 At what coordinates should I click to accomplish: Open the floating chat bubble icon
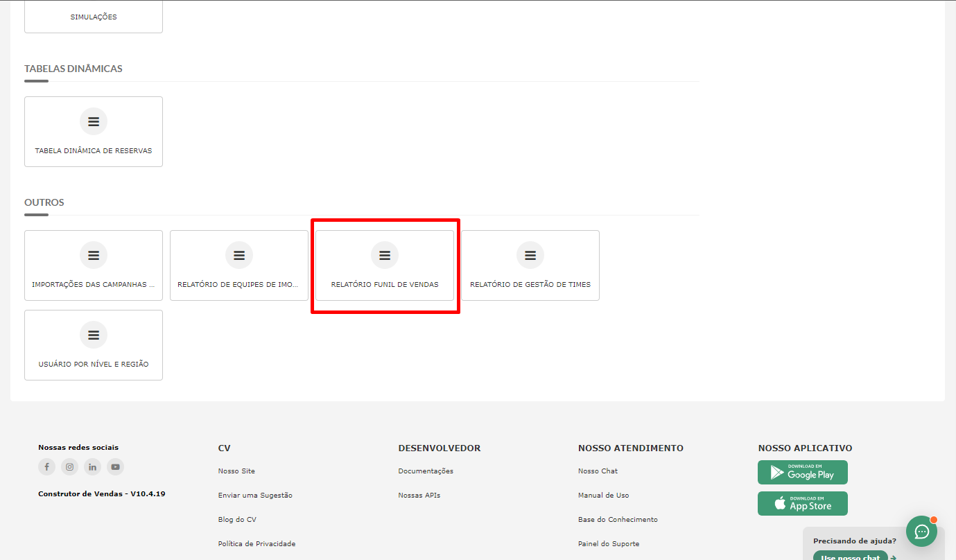click(922, 532)
